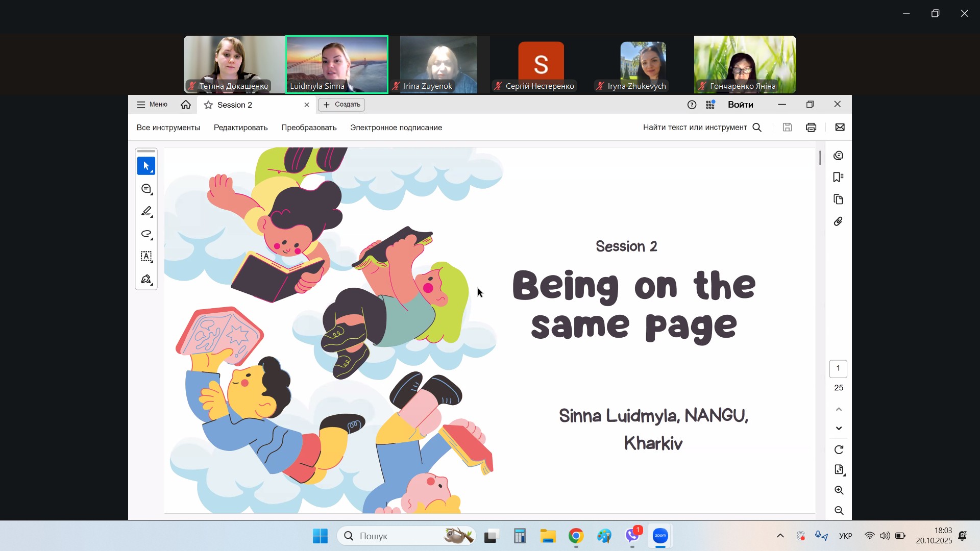
Task: Click the Создать new tab button
Action: click(x=341, y=105)
